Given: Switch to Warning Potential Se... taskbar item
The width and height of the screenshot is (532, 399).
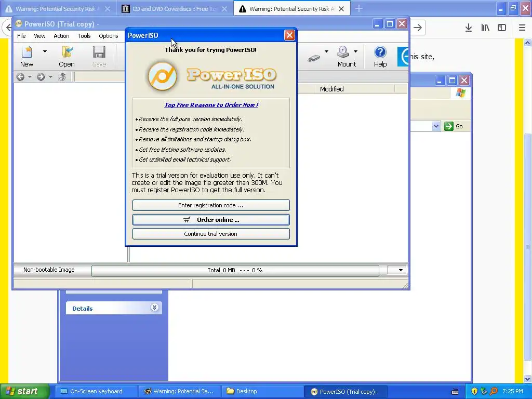Looking at the screenshot, I should click(x=179, y=391).
